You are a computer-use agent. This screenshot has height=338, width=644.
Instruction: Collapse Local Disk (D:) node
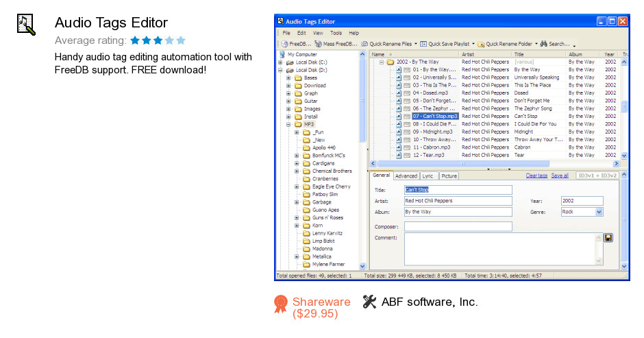point(280,70)
